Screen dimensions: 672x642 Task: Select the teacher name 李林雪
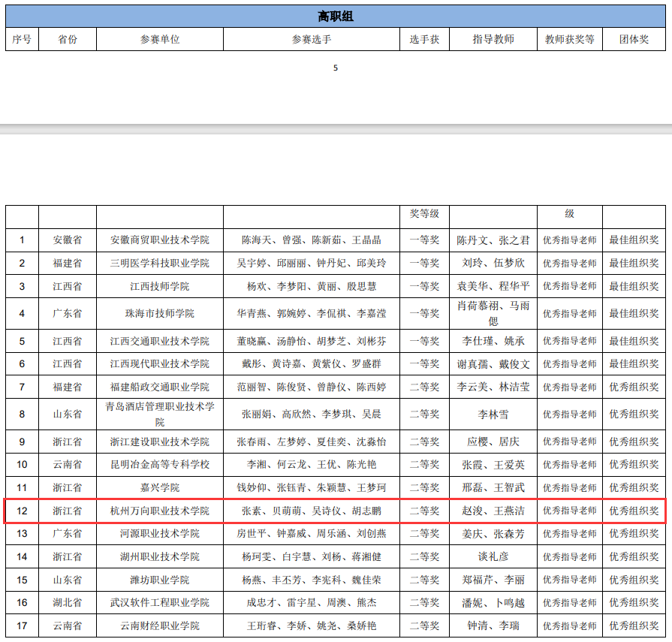(493, 414)
